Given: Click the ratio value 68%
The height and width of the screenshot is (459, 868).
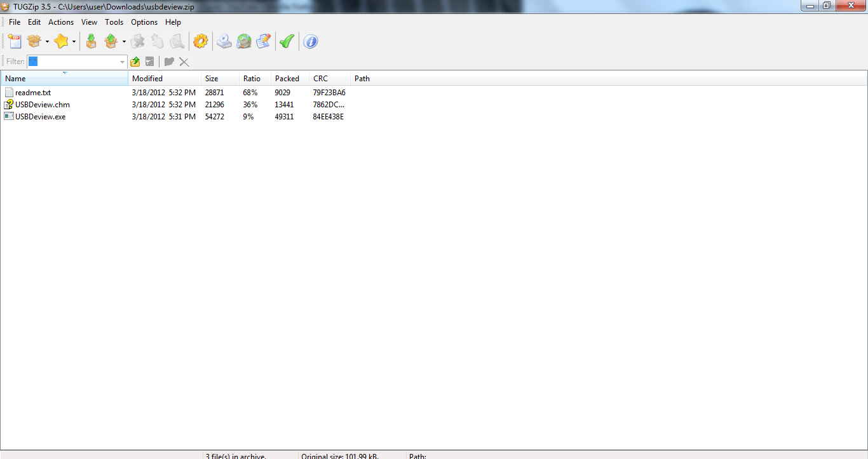Looking at the screenshot, I should (x=250, y=93).
